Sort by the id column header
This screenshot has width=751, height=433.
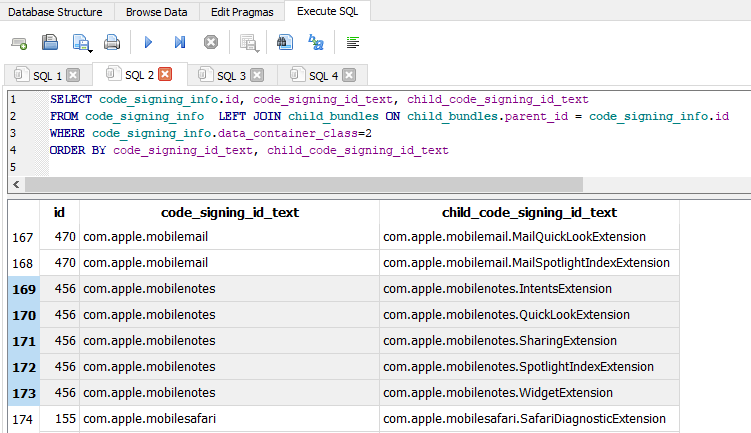pos(59,213)
